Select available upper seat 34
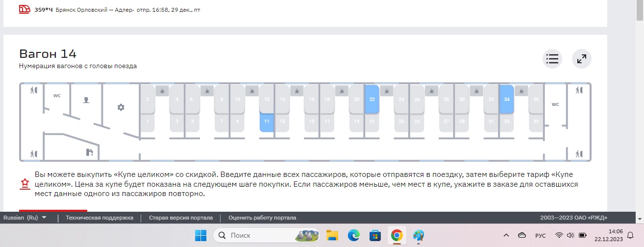This screenshot has height=247, width=644. point(506,99)
